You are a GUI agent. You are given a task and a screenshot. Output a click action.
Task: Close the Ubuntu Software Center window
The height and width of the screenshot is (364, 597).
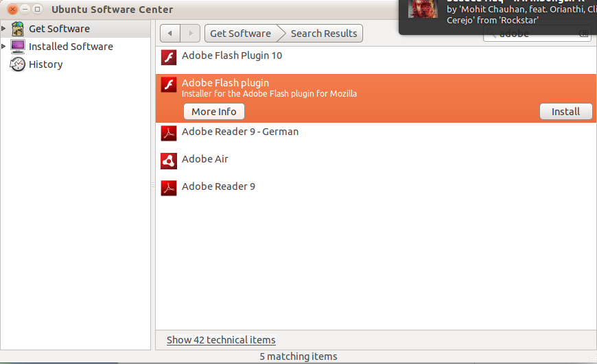12,9
